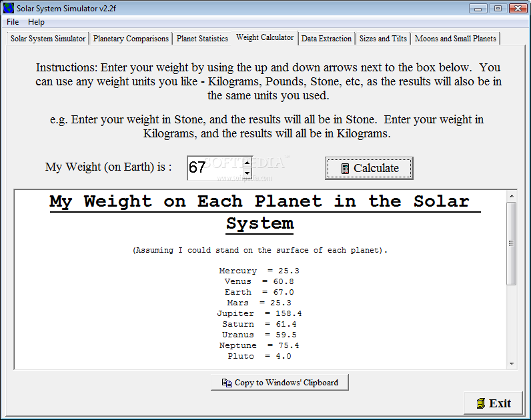Click the Jupiter = 158.4 result line
Viewport: 531px width, 420px height.
[x=259, y=313]
